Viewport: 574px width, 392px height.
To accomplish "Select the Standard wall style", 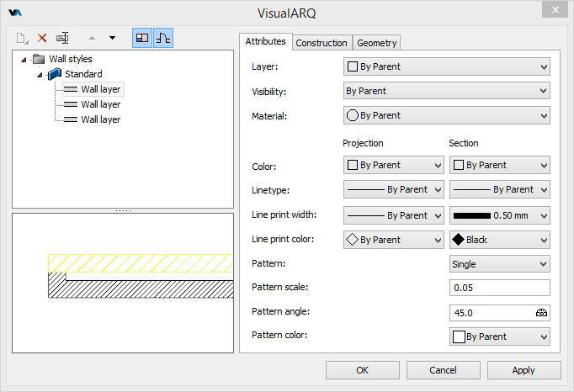I will pyautogui.click(x=83, y=74).
